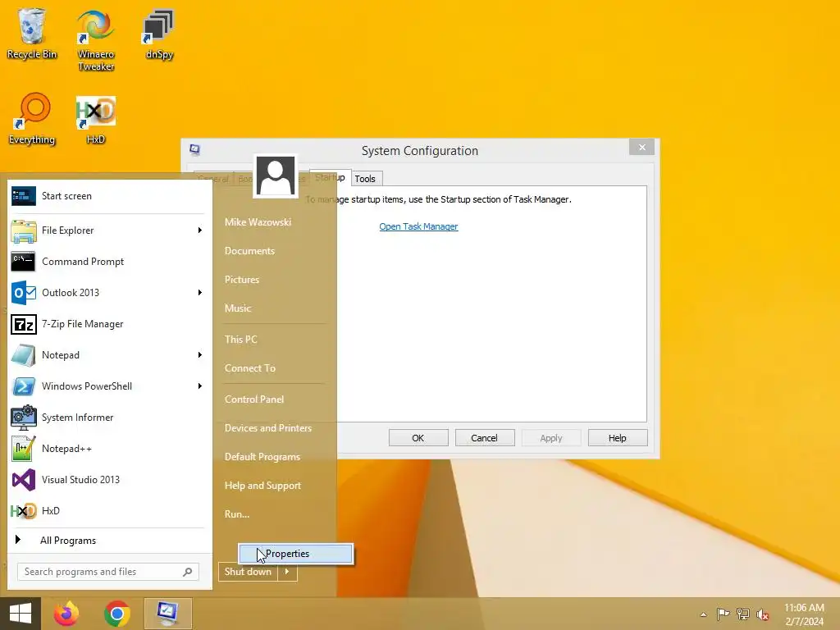Click the Windows Start button on taskbar
840x630 pixels.
tap(21, 614)
